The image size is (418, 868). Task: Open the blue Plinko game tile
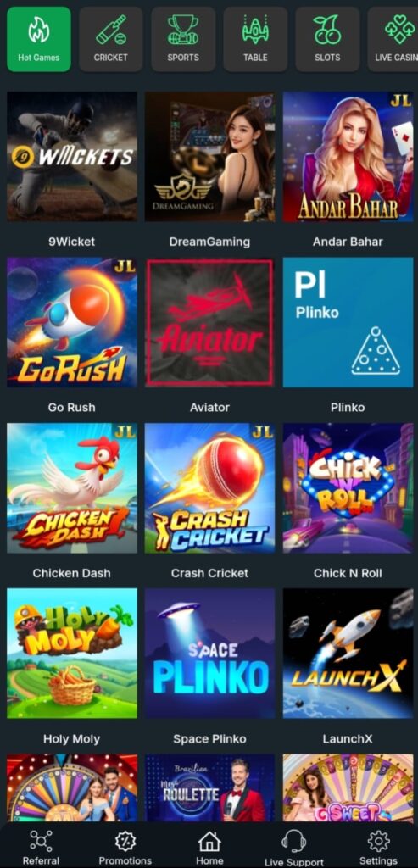point(348,322)
